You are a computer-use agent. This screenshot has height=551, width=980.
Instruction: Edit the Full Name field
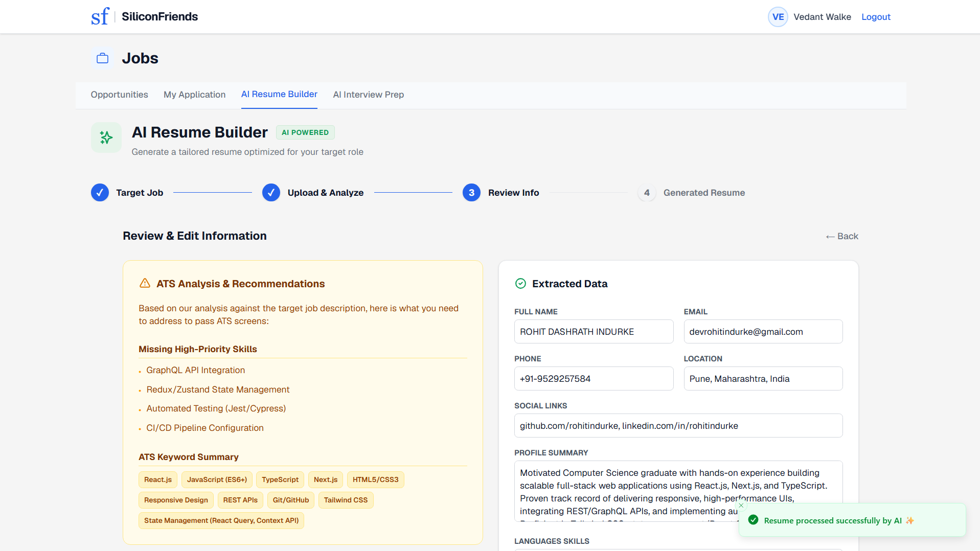tap(594, 332)
